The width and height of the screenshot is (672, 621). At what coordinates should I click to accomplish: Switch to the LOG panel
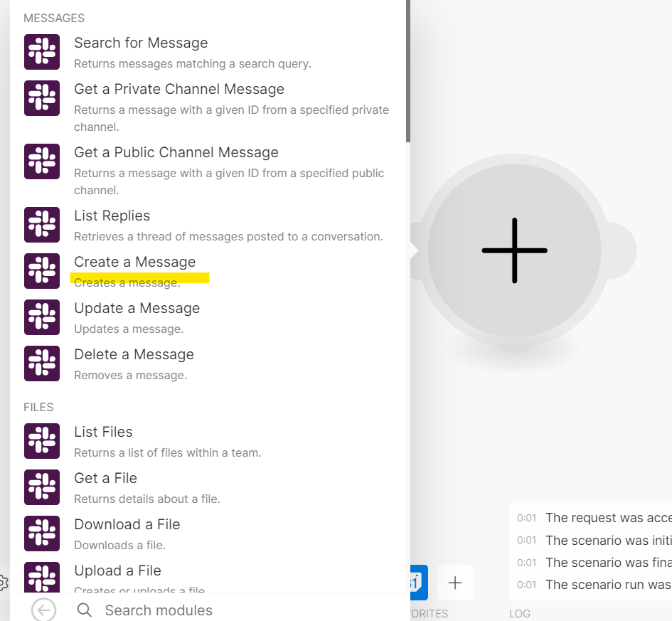[x=520, y=613]
